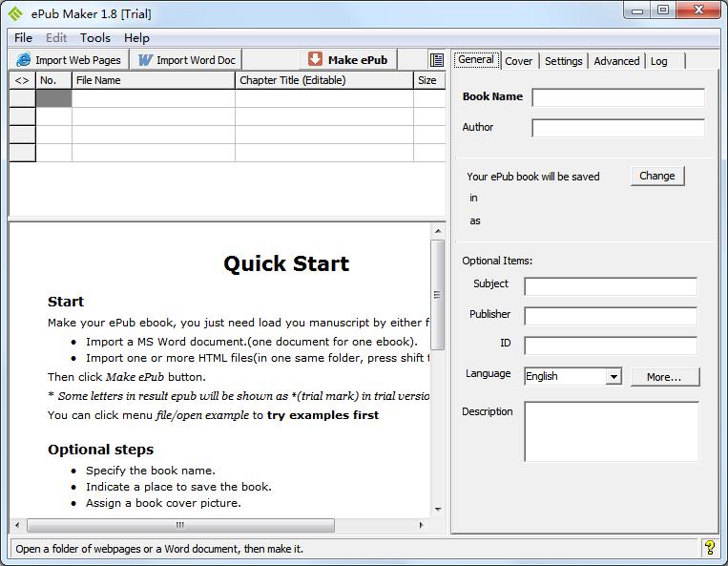The image size is (728, 566).
Task: Switch to the Cover tab
Action: click(519, 61)
